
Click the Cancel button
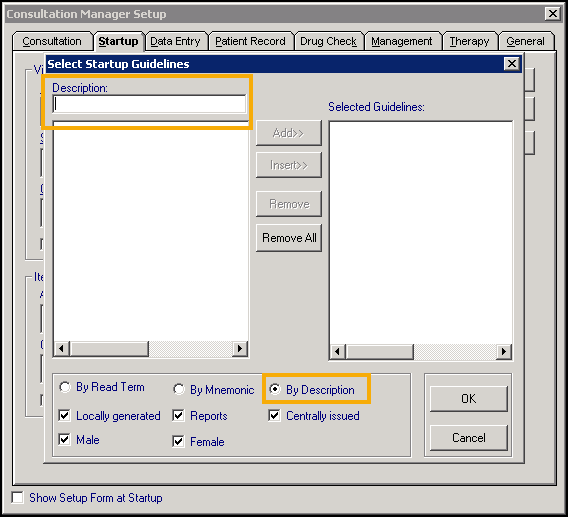468,438
